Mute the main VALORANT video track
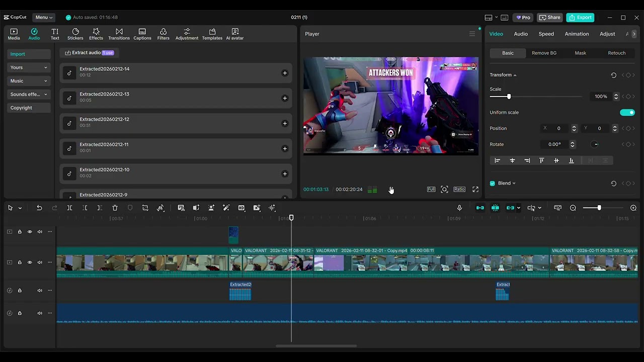 [40, 262]
